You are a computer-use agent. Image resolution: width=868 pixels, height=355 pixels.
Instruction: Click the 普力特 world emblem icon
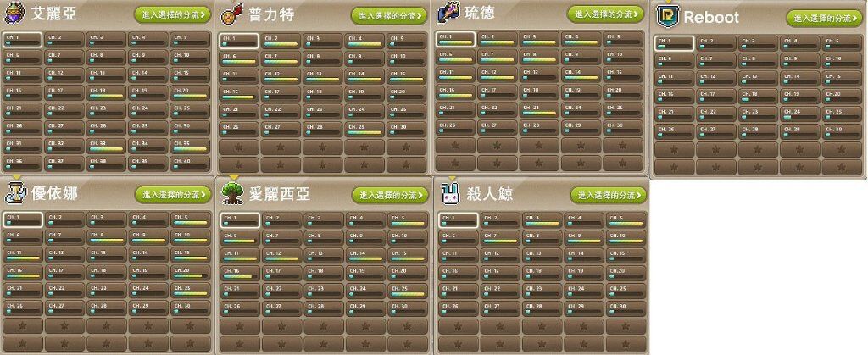tap(231, 14)
